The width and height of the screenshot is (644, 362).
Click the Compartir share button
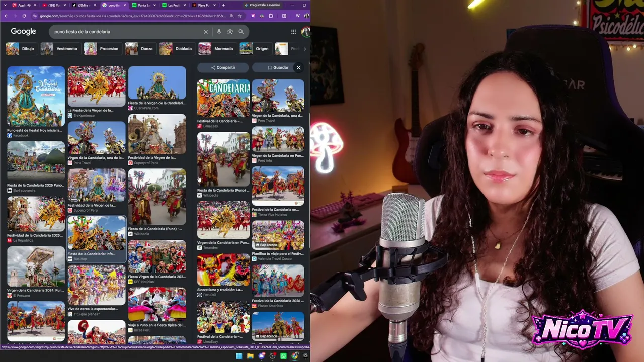click(x=223, y=67)
